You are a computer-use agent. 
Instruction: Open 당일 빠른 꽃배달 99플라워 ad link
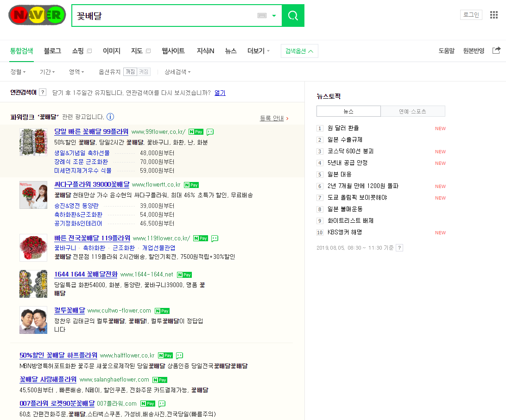(91, 132)
